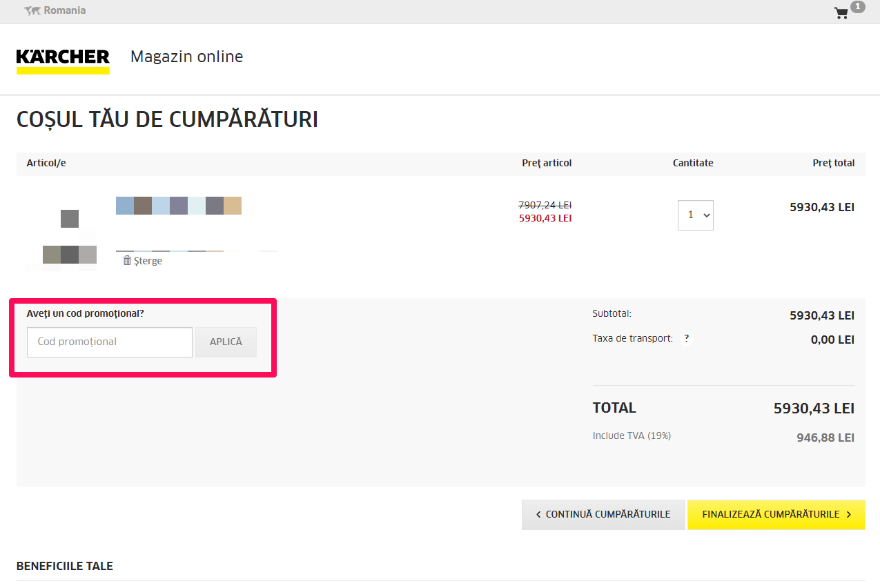
Task: Focus the Cod promoțional input field
Action: click(110, 342)
